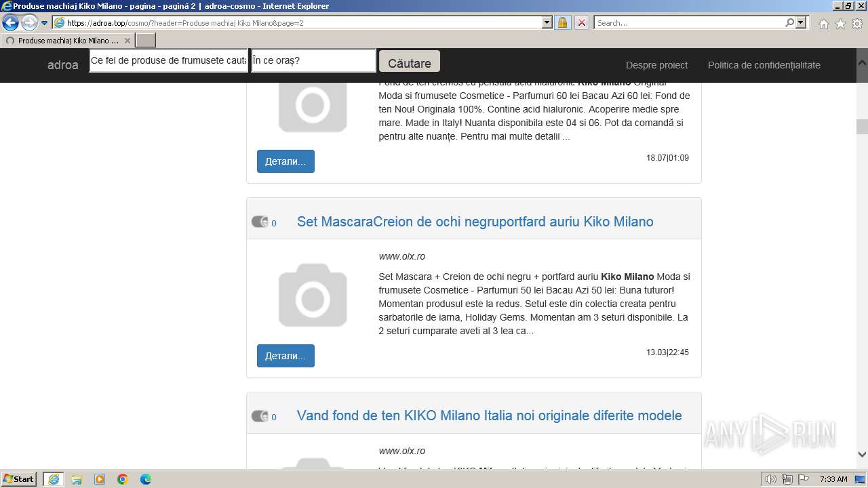
Task: Open Set MascaraCreion de ochi listing title
Action: click(x=475, y=222)
